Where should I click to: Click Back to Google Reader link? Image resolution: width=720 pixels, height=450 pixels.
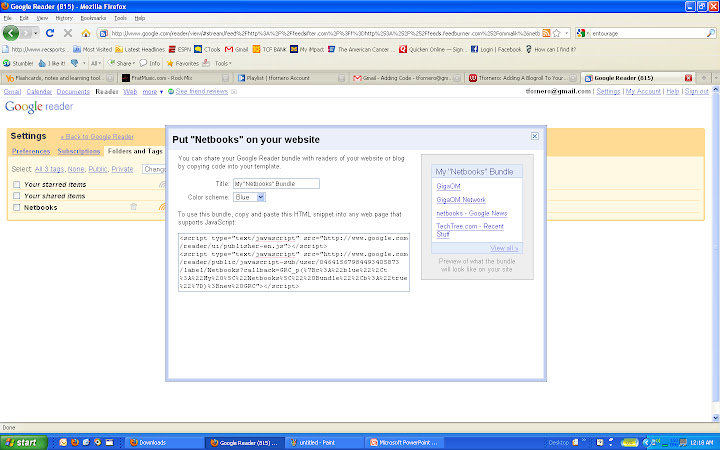97,136
